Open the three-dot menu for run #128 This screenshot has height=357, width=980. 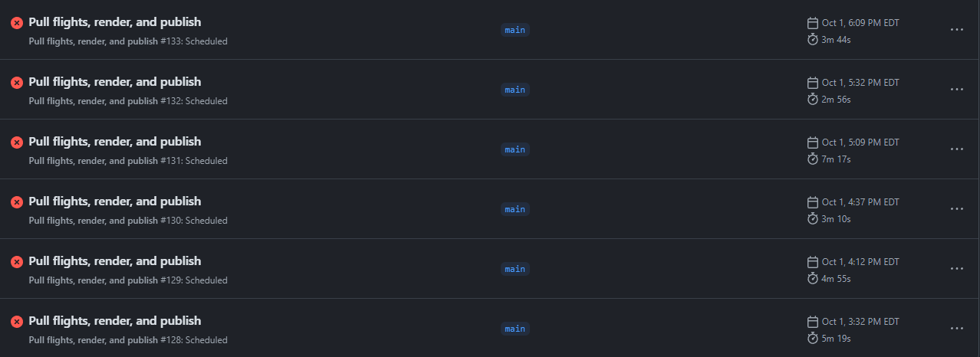[x=956, y=328]
